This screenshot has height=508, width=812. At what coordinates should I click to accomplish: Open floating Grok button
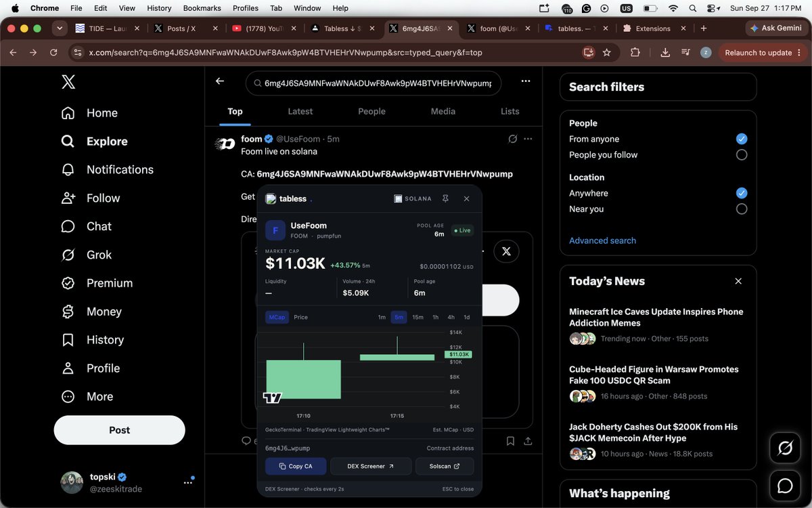(x=786, y=448)
